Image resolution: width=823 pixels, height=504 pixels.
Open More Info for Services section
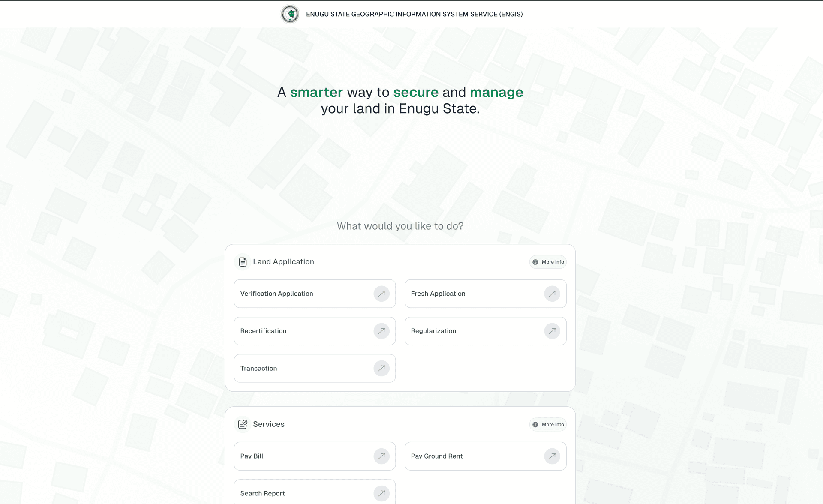coord(548,424)
